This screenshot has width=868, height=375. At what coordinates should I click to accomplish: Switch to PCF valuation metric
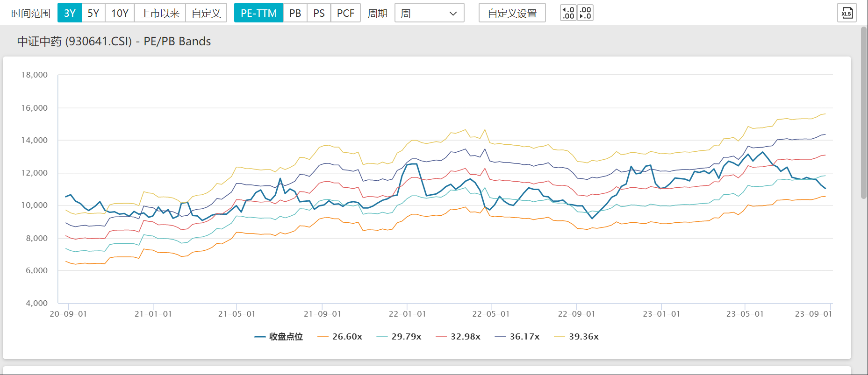345,13
